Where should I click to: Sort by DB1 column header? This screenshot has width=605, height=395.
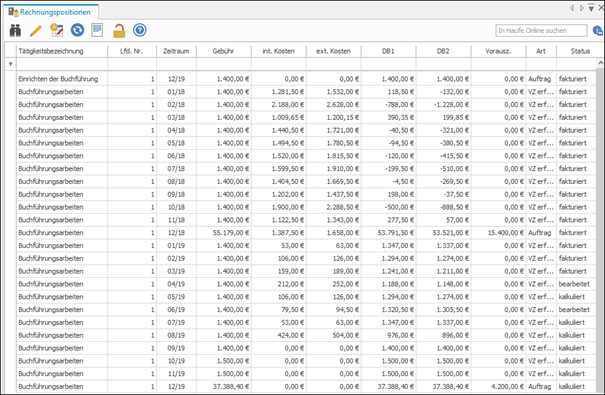389,51
